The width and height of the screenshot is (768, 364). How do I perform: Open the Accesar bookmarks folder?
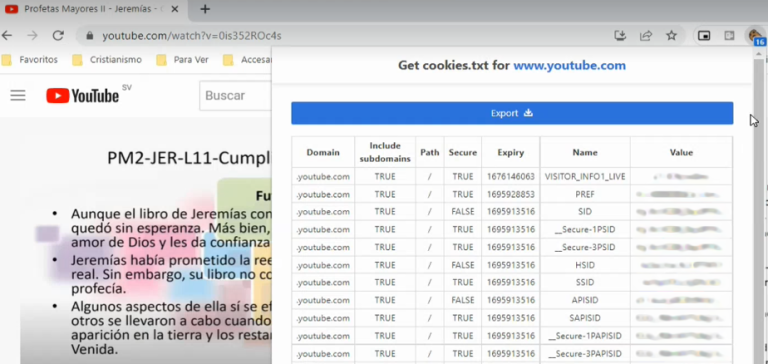click(x=247, y=60)
